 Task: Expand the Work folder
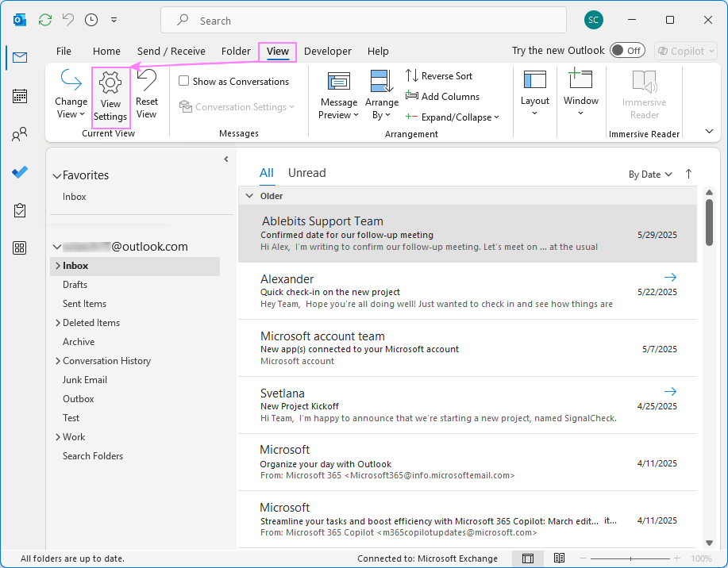click(58, 437)
